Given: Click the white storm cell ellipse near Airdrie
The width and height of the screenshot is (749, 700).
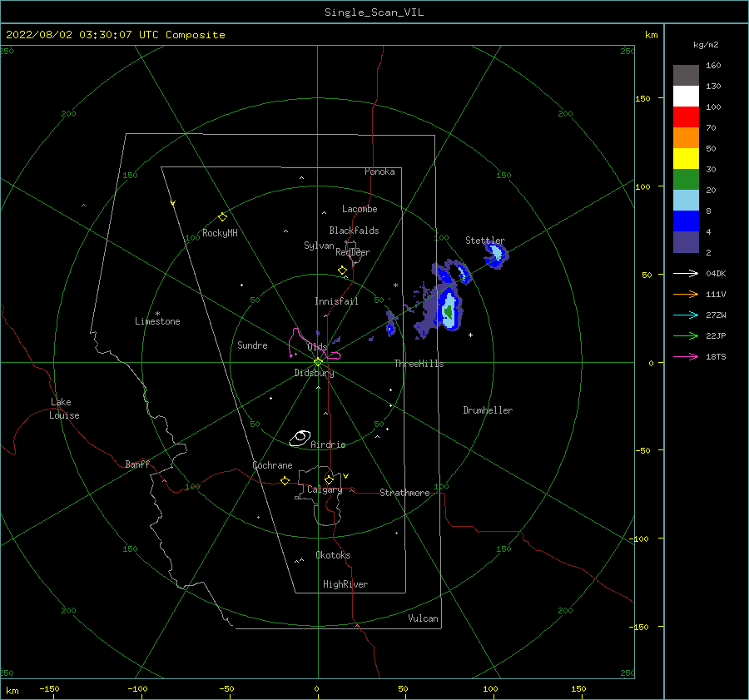Looking at the screenshot, I should (300, 438).
